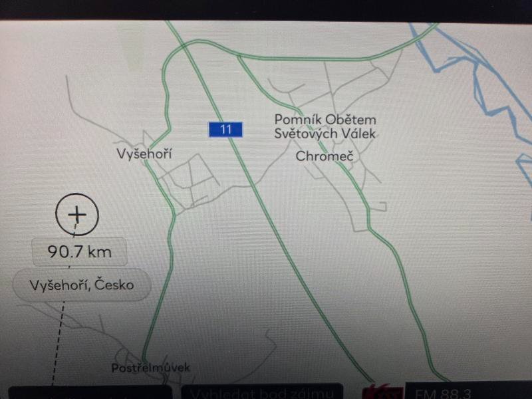The height and width of the screenshot is (399, 532).
Task: Tap the dark button at bottom-left of screen
Action: pos(90,392)
